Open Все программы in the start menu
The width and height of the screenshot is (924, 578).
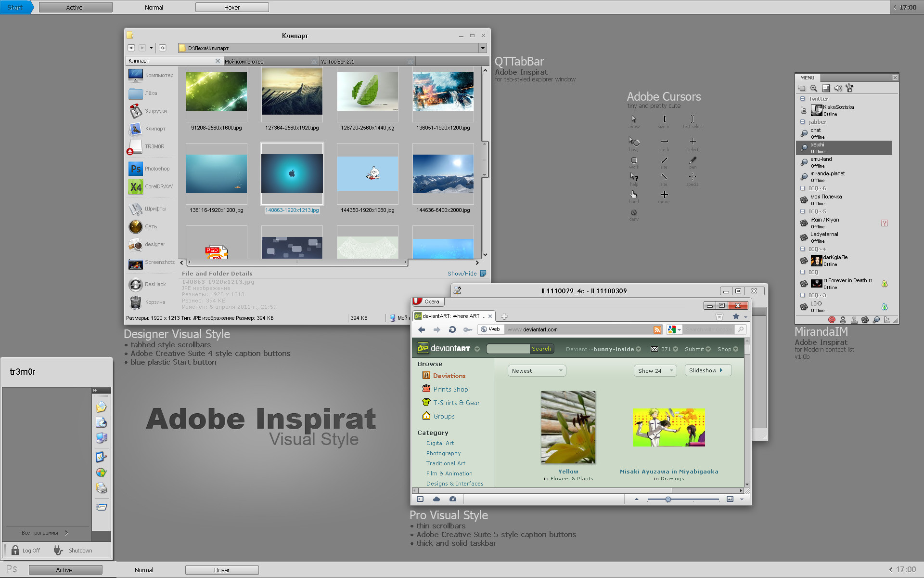click(45, 533)
